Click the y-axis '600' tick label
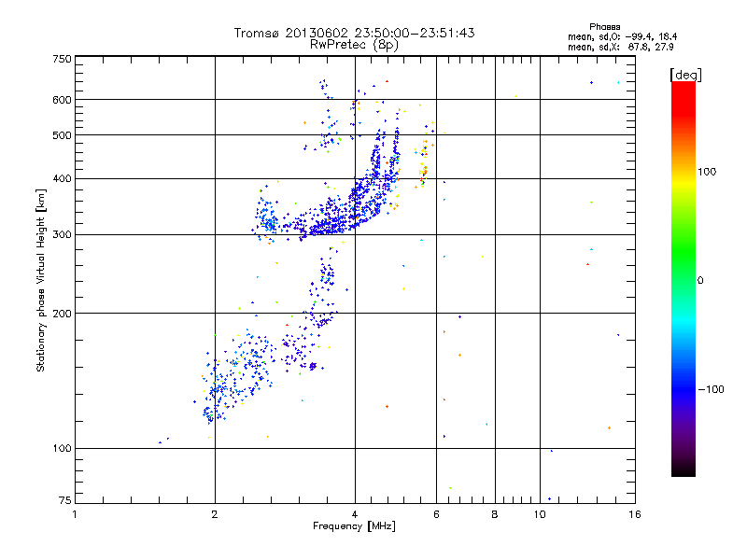Viewport: 747px width, 560px height. click(x=62, y=100)
